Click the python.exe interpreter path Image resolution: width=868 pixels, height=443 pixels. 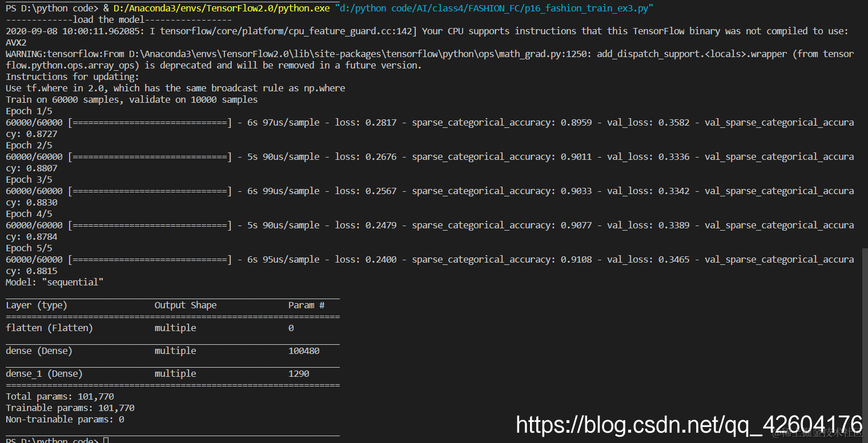(222, 8)
